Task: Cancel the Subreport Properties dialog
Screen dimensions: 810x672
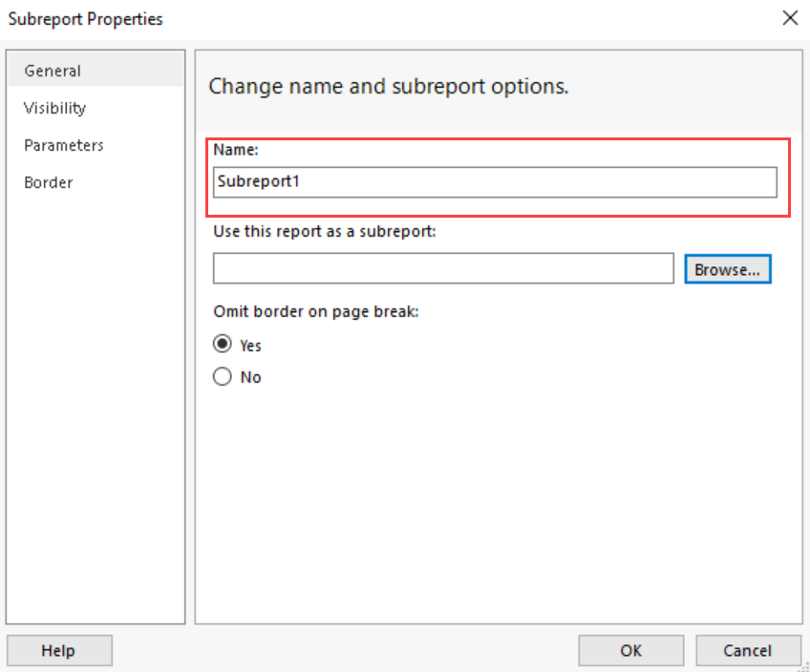Action: [748, 650]
